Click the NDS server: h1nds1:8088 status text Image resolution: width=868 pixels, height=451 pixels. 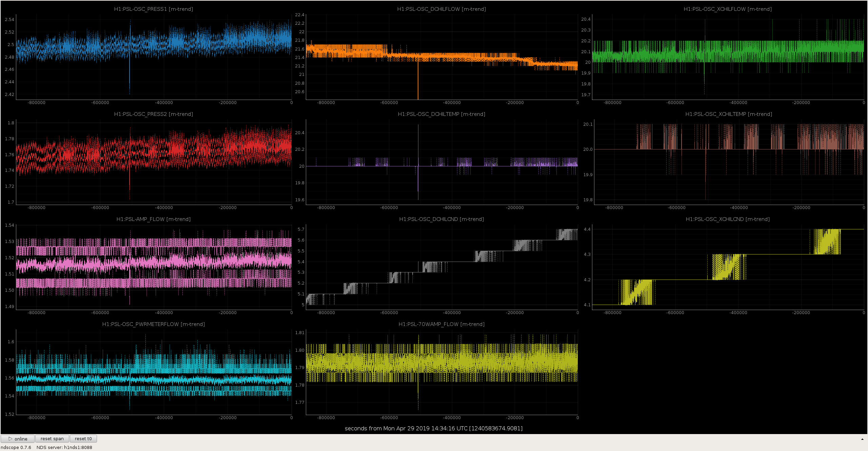[x=64, y=447]
